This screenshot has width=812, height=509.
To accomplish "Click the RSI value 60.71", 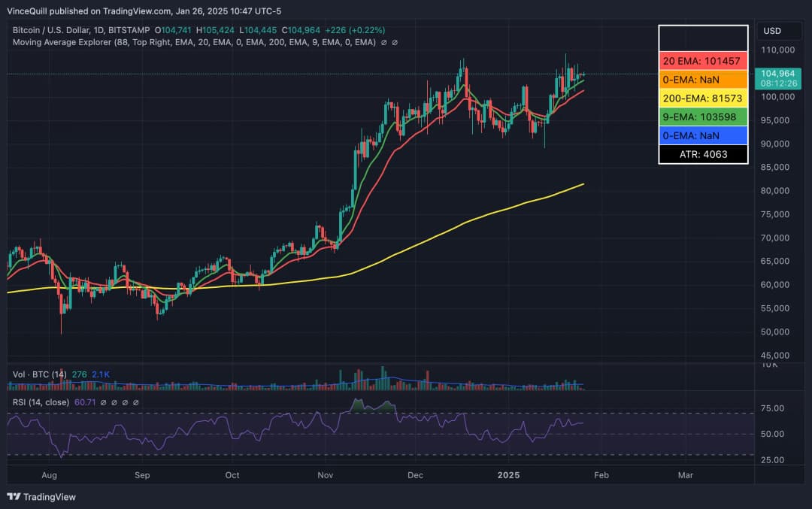I will [x=83, y=402].
